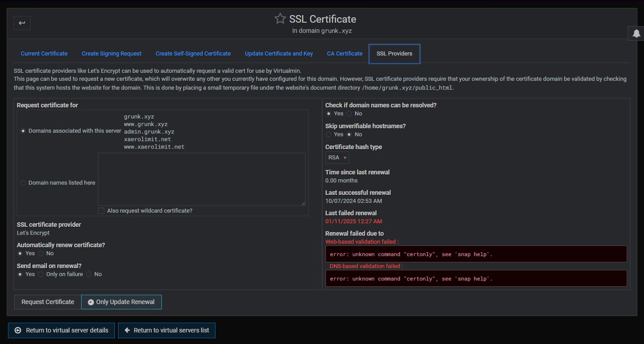Click the back arrow button
Image resolution: width=644 pixels, height=344 pixels.
tap(22, 23)
